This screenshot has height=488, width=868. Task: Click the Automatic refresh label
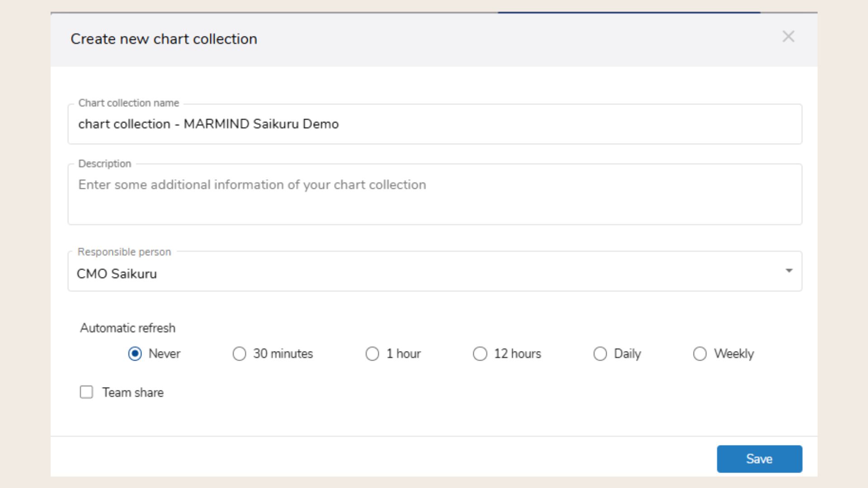(127, 328)
